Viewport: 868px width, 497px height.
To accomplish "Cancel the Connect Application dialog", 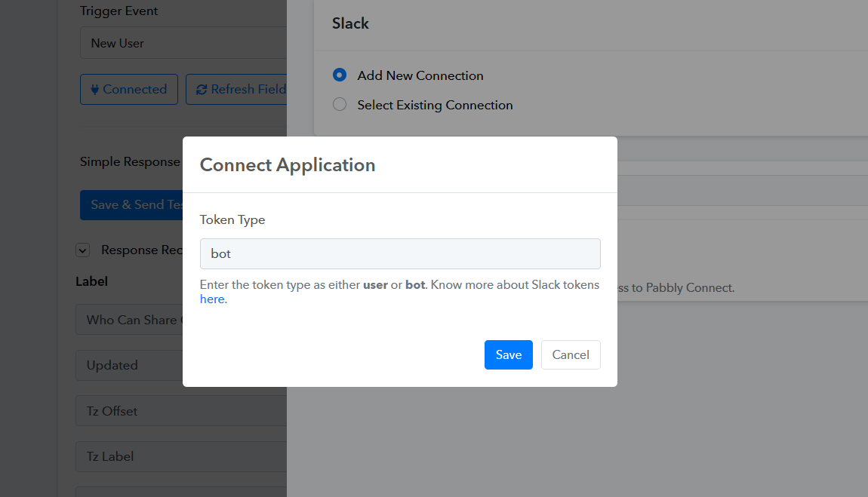I will click(570, 354).
